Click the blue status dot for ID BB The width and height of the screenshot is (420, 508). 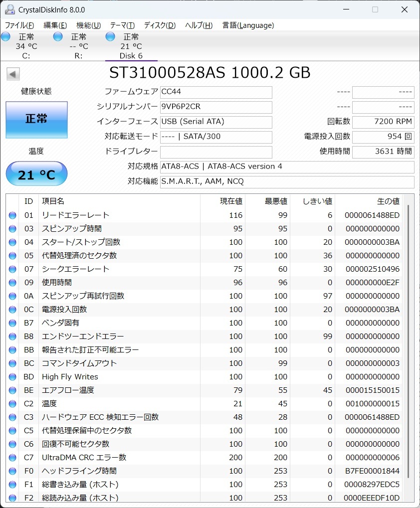click(12, 350)
